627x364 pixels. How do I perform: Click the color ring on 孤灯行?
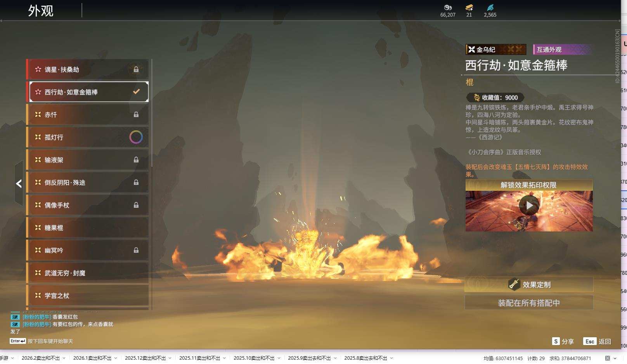(x=136, y=137)
